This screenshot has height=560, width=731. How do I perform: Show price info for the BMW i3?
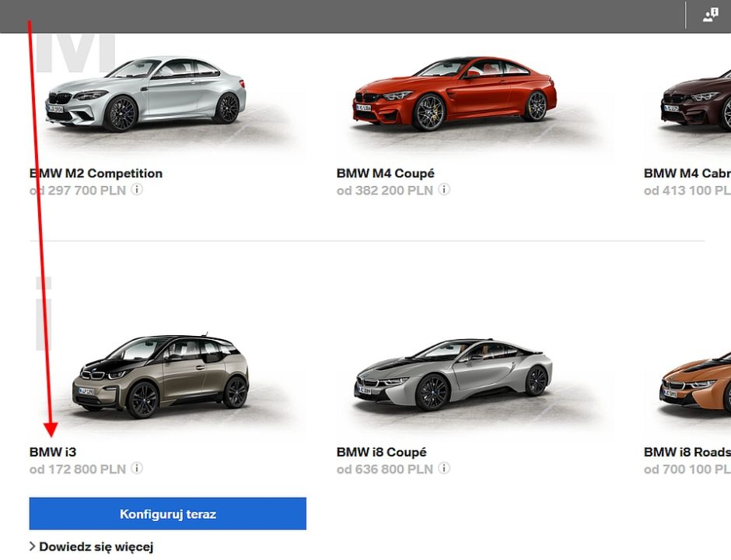pyautogui.click(x=137, y=468)
